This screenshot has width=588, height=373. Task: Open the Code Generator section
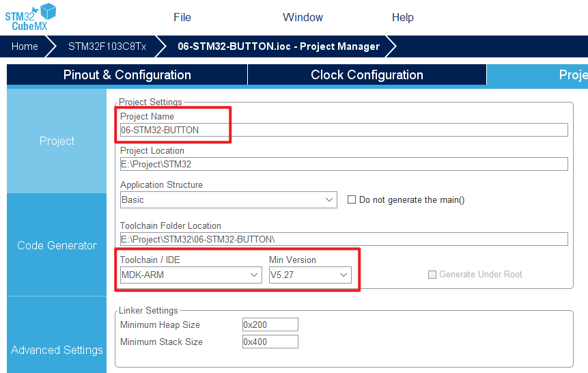[57, 245]
